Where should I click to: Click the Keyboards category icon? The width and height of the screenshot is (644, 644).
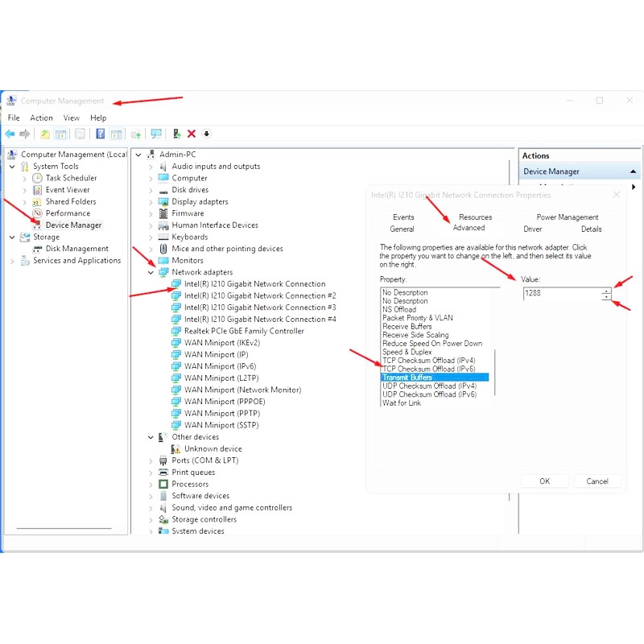[163, 237]
